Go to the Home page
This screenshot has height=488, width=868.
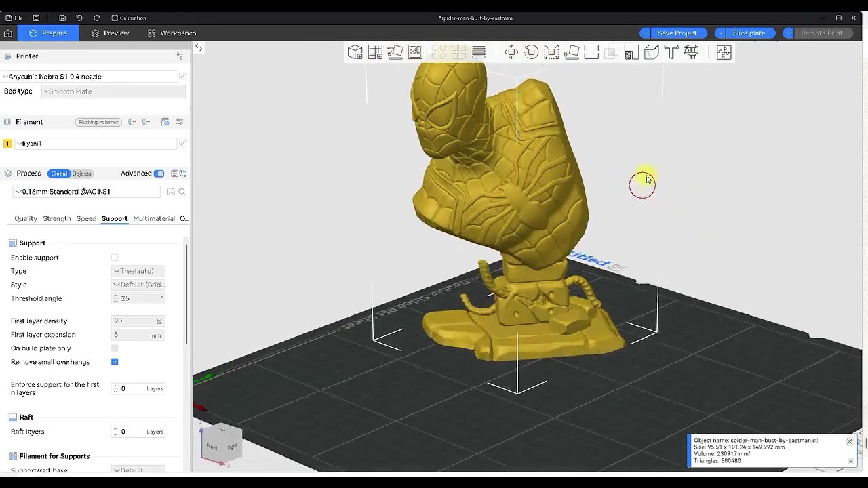pyautogui.click(x=8, y=33)
